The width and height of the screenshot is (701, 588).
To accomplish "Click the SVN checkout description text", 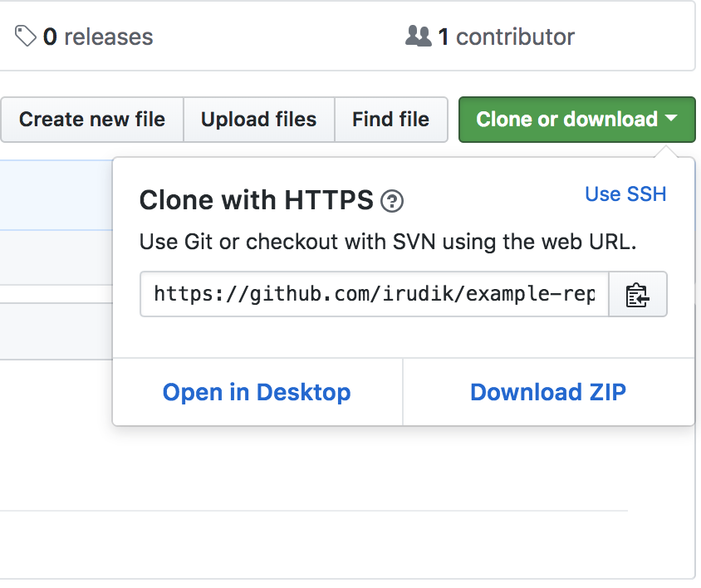I will (x=387, y=243).
